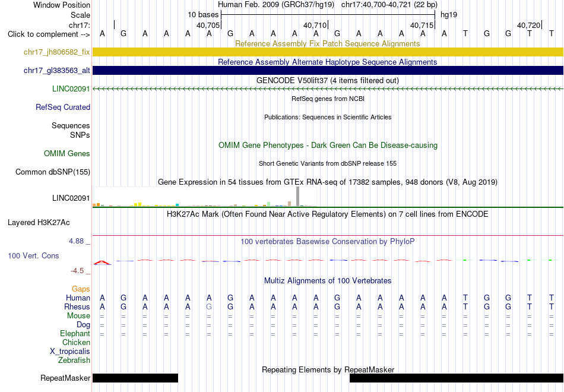Click the yellow fix patch alignment bar

pos(328,52)
